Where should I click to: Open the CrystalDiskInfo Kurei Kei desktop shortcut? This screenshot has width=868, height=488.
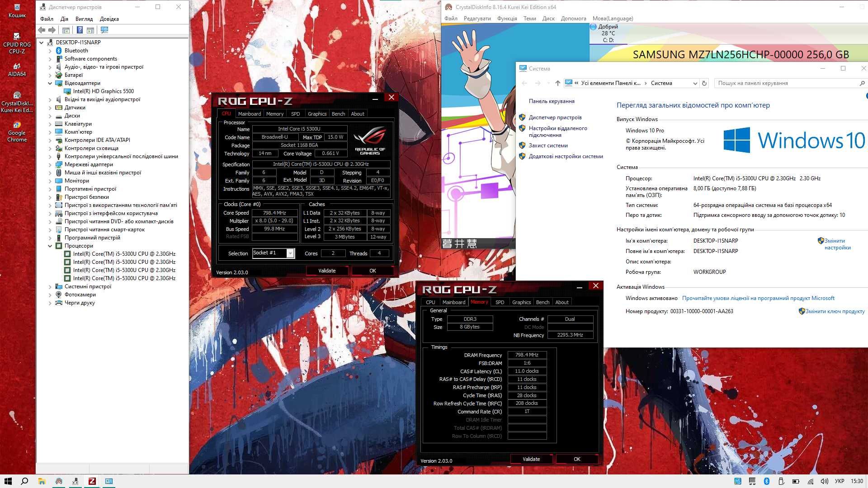pyautogui.click(x=17, y=102)
